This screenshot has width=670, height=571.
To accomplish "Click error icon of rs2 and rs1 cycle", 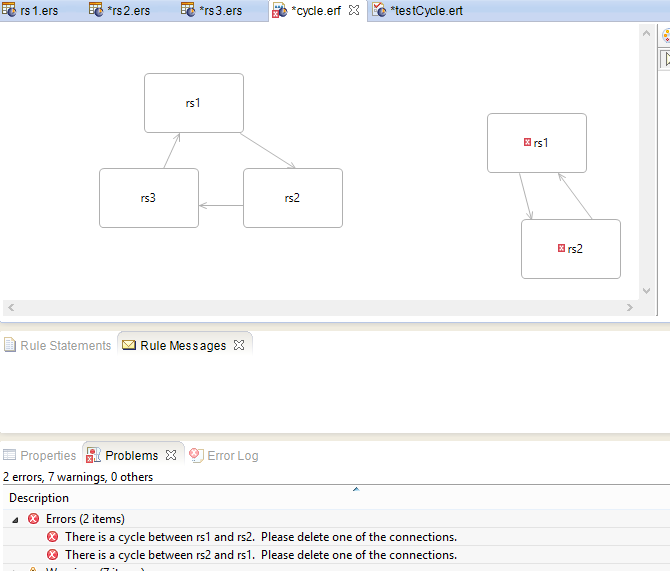I will pyautogui.click(x=53, y=555).
